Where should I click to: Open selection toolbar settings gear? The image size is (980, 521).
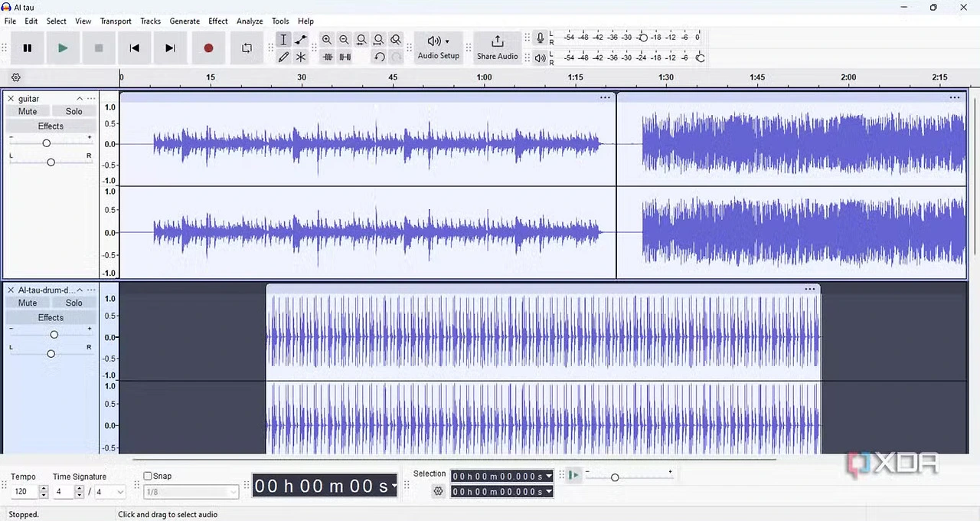[438, 491]
